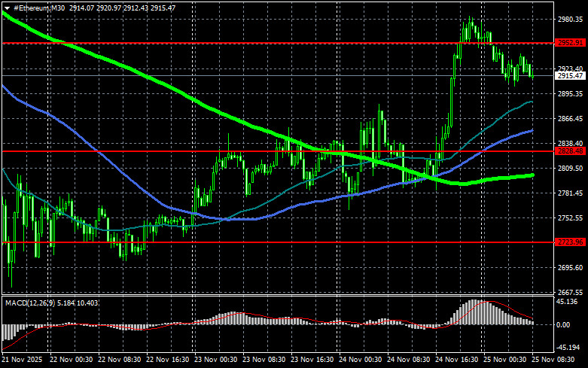Select the 25 Nov 08:30 time axis label
This screenshot has height=368, width=588.
coord(553,360)
